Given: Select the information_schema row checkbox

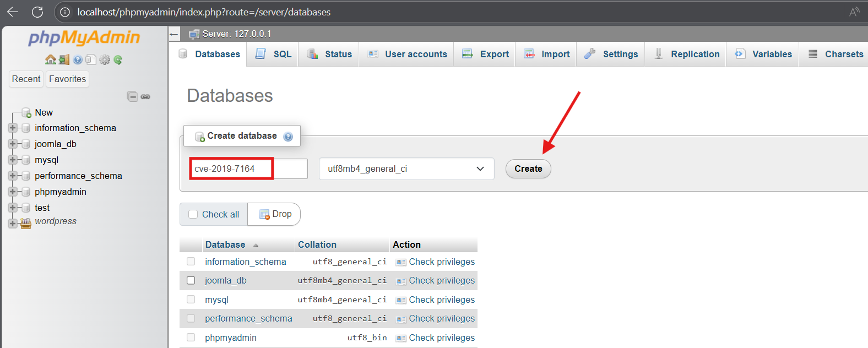Looking at the screenshot, I should click(191, 262).
